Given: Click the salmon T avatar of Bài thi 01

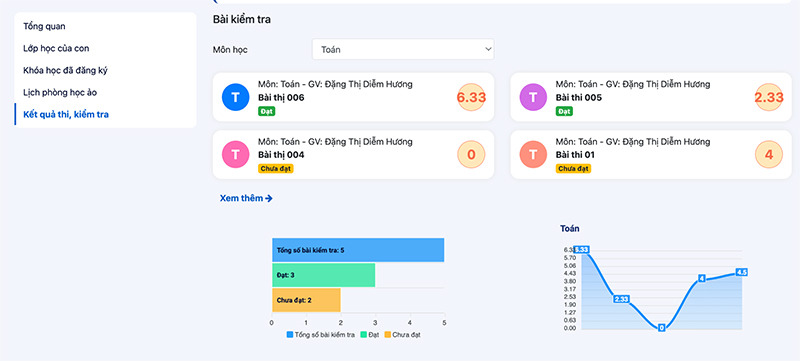Looking at the screenshot, I should tap(533, 154).
